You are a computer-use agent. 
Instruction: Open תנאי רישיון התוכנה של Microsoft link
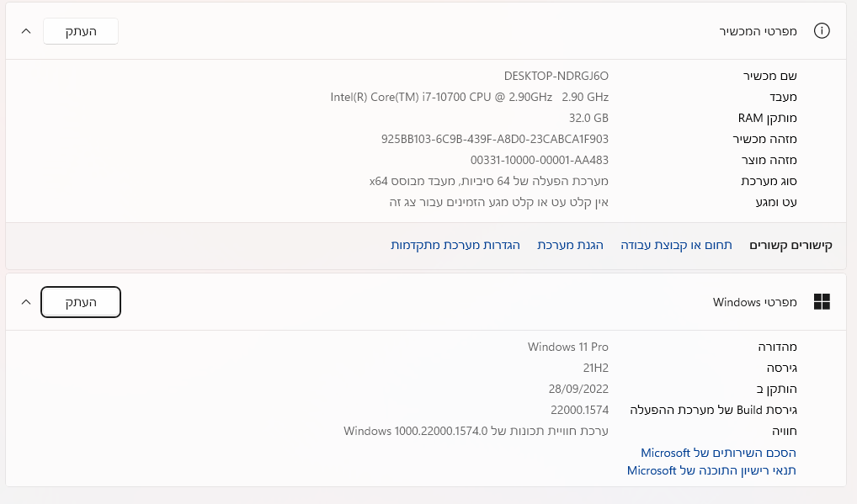[711, 470]
